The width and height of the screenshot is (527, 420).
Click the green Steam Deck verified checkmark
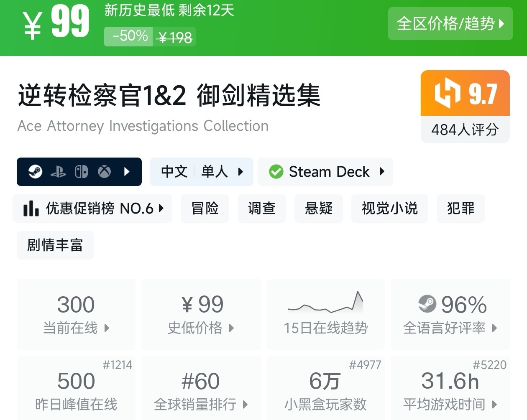pyautogui.click(x=276, y=172)
